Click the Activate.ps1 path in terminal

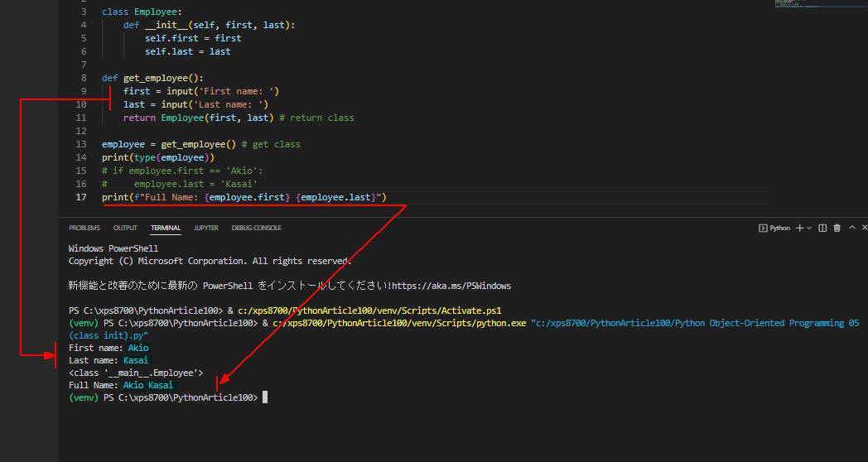369,311
